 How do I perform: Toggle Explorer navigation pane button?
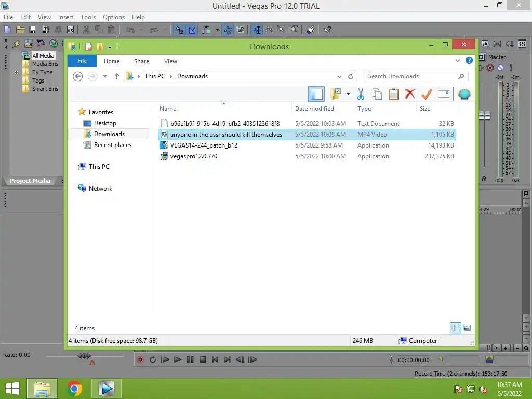316,94
